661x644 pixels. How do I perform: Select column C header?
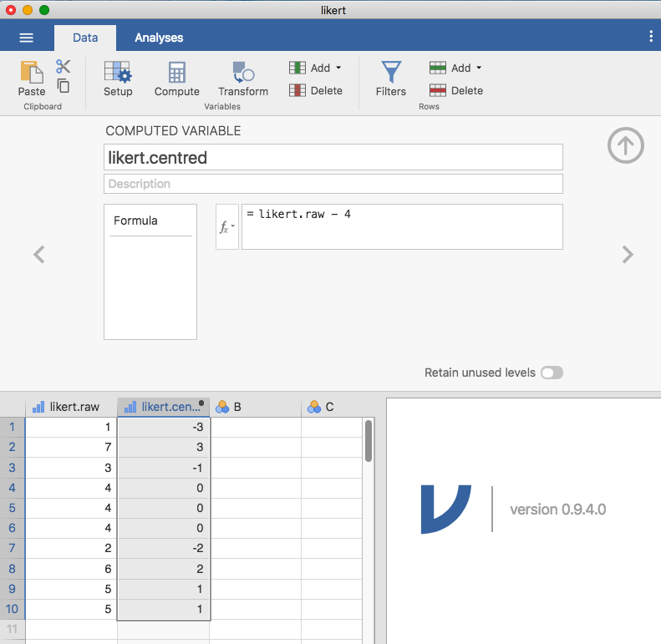point(332,407)
